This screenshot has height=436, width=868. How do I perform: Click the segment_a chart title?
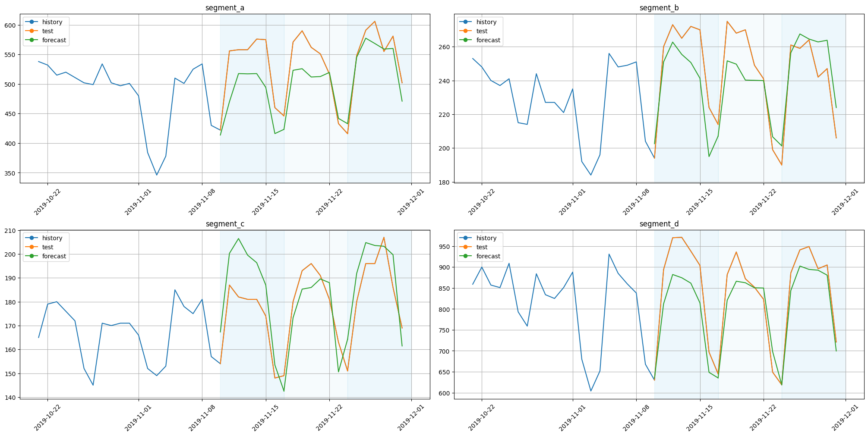(225, 8)
